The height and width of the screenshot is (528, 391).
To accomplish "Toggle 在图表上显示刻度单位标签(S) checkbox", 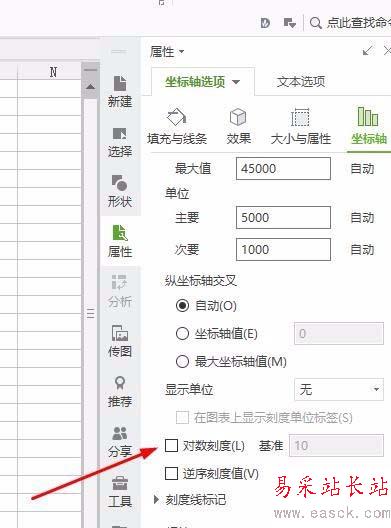I will (x=182, y=418).
